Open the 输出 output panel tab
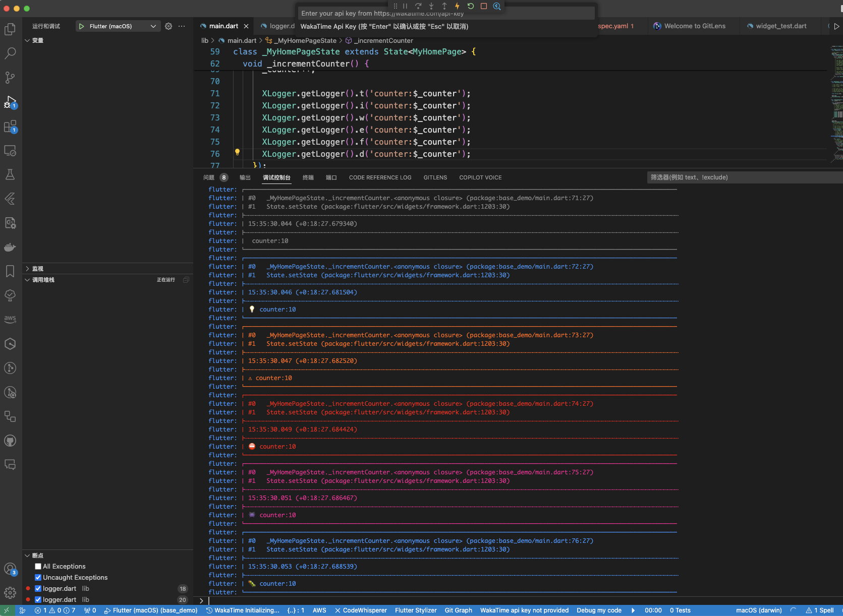 point(245,177)
